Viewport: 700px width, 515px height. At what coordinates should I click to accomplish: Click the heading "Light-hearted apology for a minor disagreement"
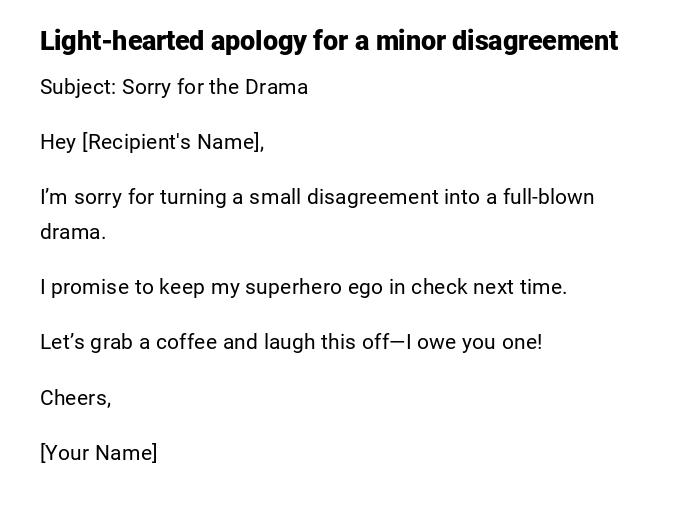[328, 41]
